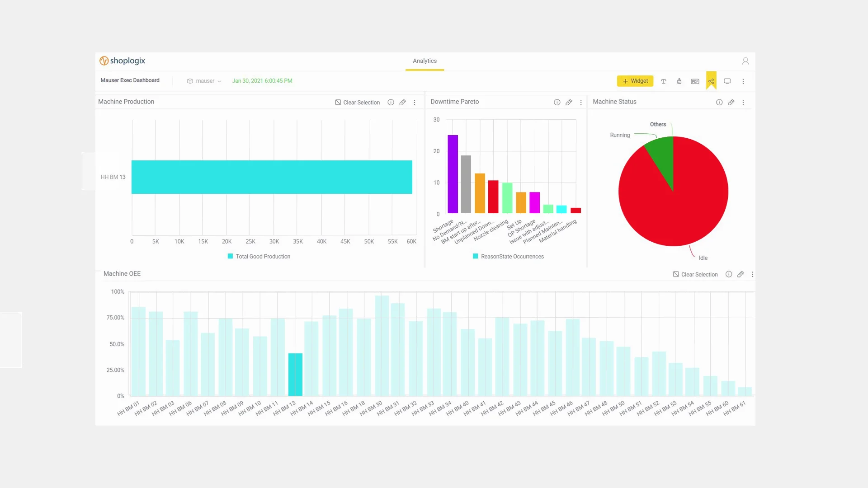This screenshot has height=488, width=868.
Task: Edit the Machine OEE widget
Action: [x=741, y=274]
